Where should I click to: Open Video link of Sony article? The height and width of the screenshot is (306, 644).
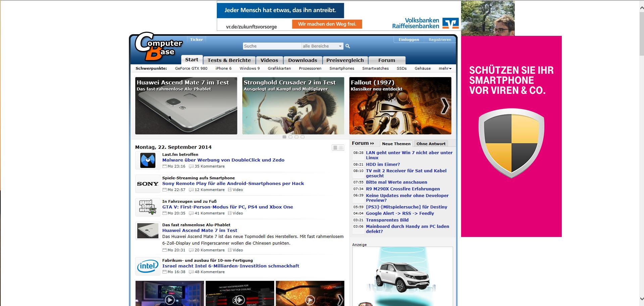pos(236,190)
